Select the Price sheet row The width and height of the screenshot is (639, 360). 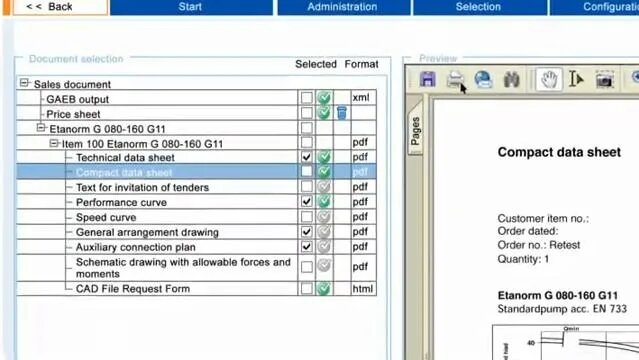tap(196, 113)
